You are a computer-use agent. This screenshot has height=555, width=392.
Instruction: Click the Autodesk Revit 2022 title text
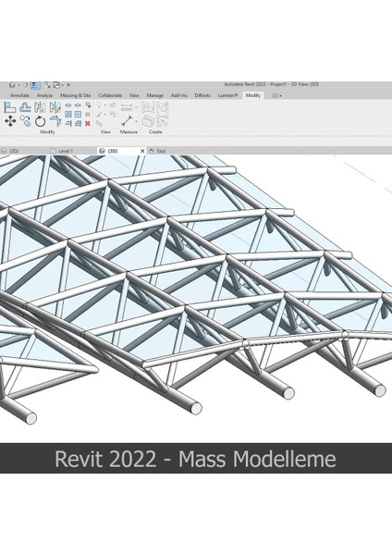pyautogui.click(x=272, y=84)
